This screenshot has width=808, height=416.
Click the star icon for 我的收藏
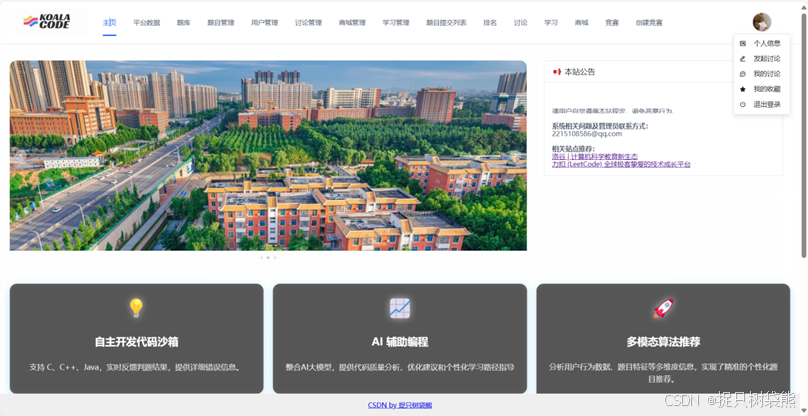pos(743,89)
